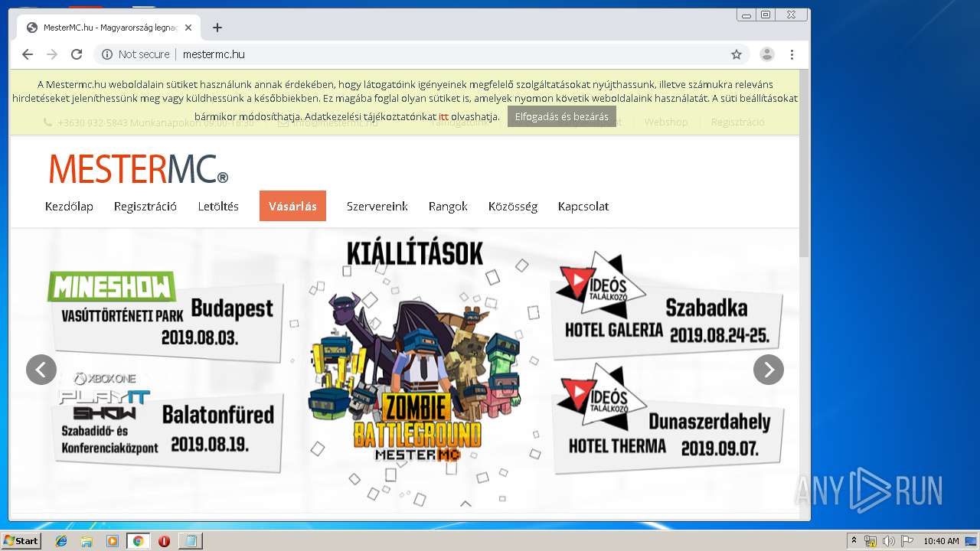Screen dimensions: 980x551
Task: Open the Action Center flag icon
Action: coord(906,541)
